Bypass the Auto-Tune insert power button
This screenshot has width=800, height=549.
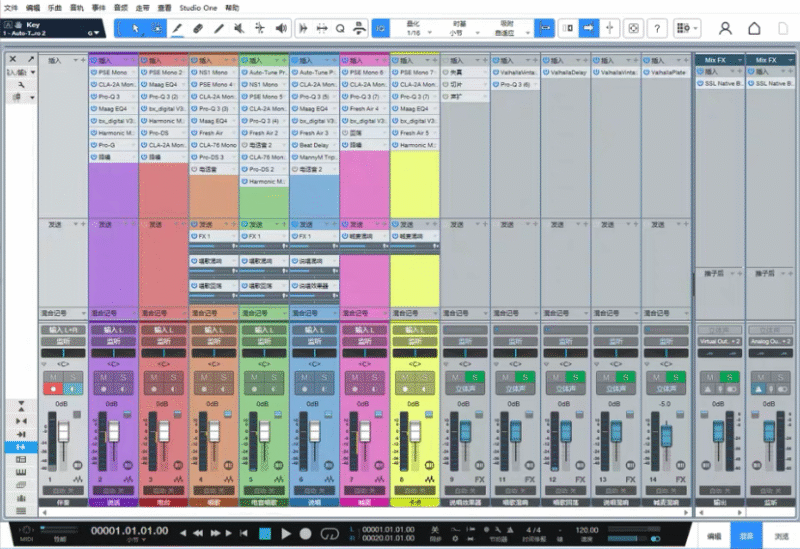[245, 73]
